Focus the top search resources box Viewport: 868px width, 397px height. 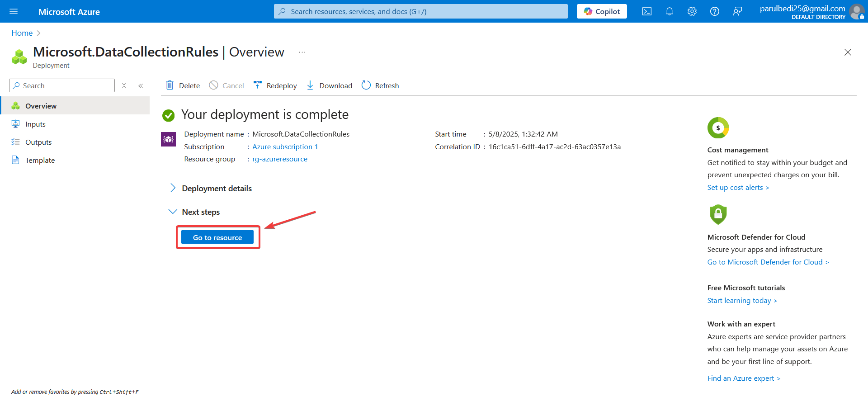point(420,11)
